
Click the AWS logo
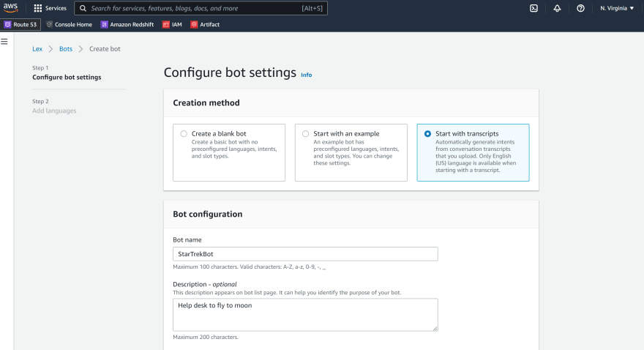(x=11, y=8)
